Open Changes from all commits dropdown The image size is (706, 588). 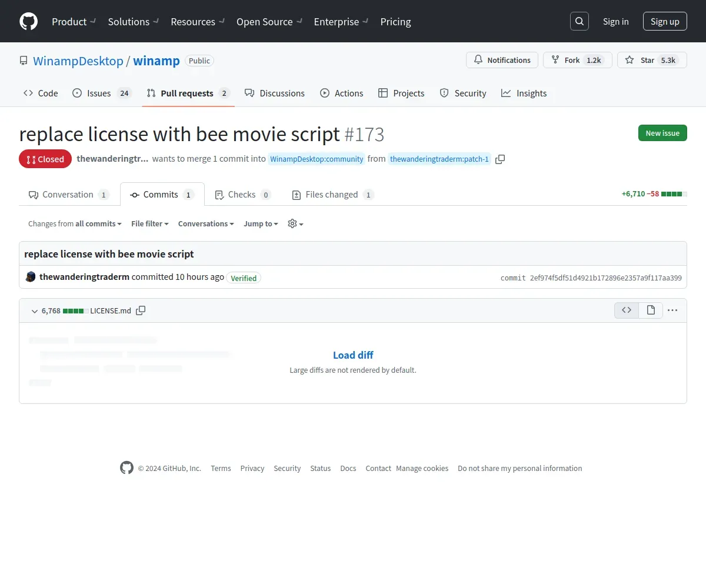pyautogui.click(x=75, y=223)
